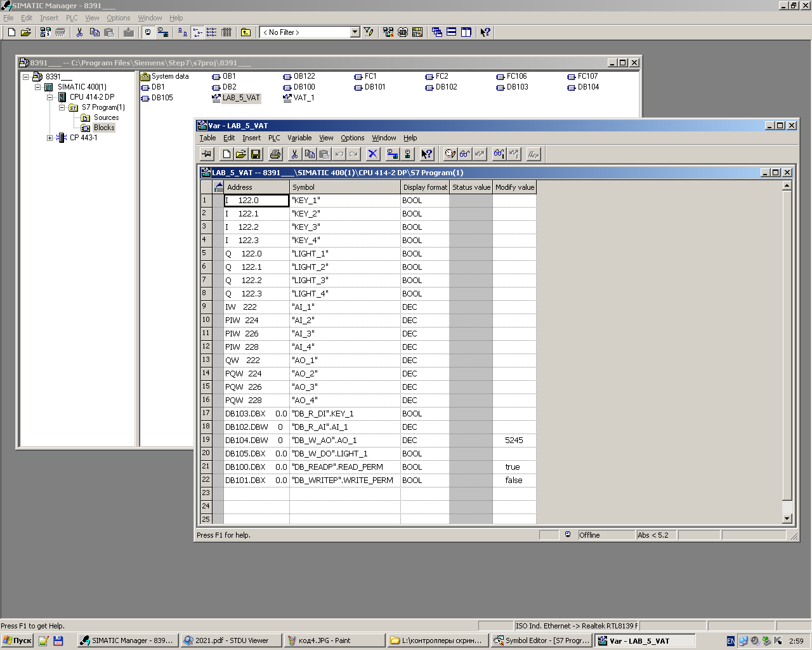Click the Modify value column header
This screenshot has width=812, height=650.
[x=514, y=187]
